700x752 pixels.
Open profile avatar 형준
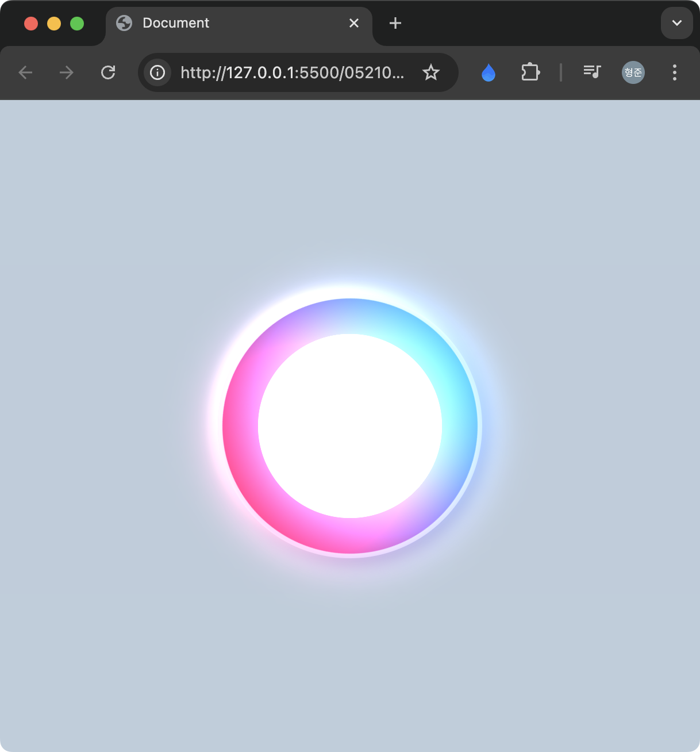click(633, 72)
